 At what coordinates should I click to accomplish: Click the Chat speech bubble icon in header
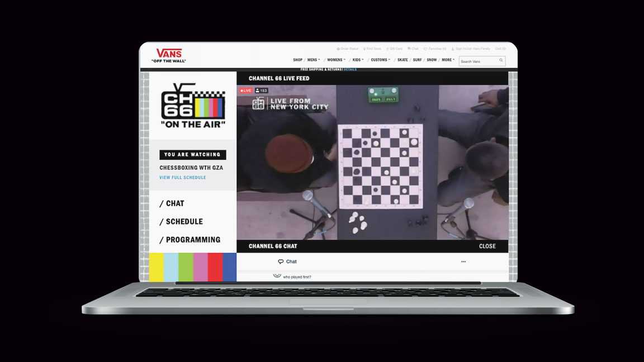[409, 49]
